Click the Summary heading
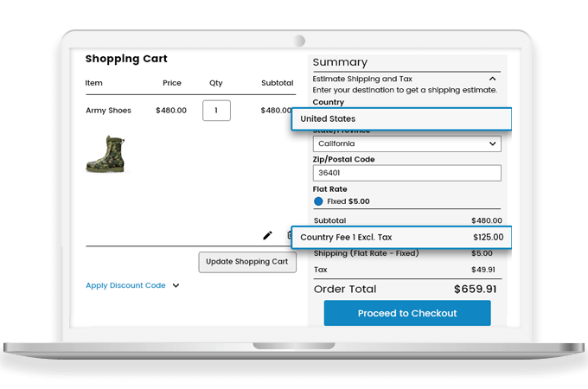Screen dimensions: 588x389 tap(340, 62)
